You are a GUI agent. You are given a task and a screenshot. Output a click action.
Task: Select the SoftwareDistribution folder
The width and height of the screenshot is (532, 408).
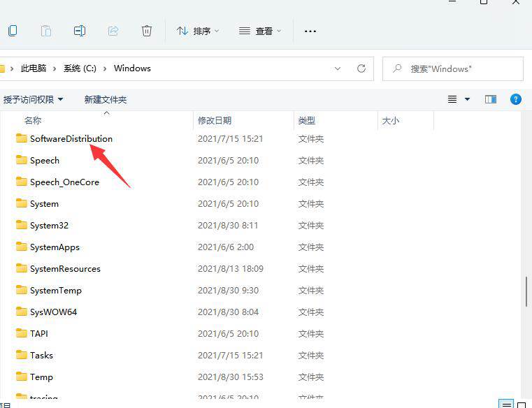71,139
